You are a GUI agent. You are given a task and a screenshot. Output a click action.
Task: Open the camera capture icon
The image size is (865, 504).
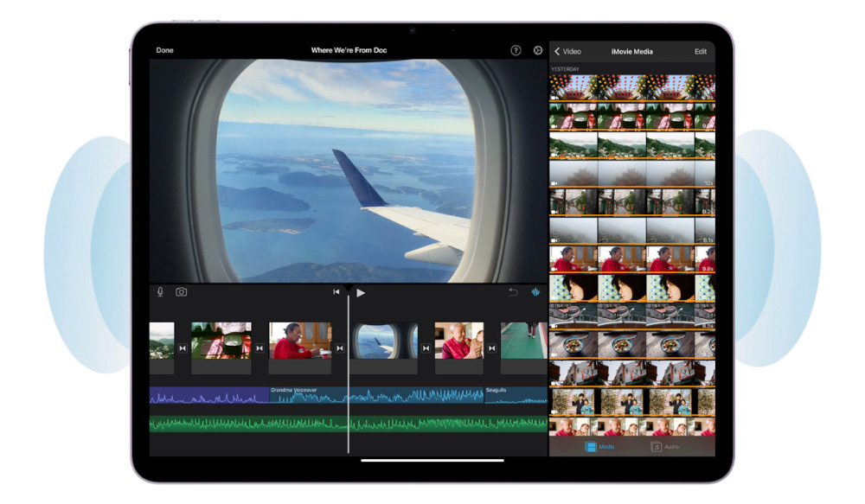tap(182, 292)
